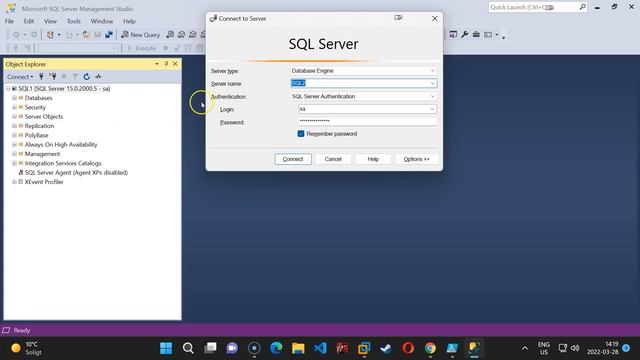Uncheck the Remember password checkbox
Viewport: 640px width, 360px height.
coord(301,133)
